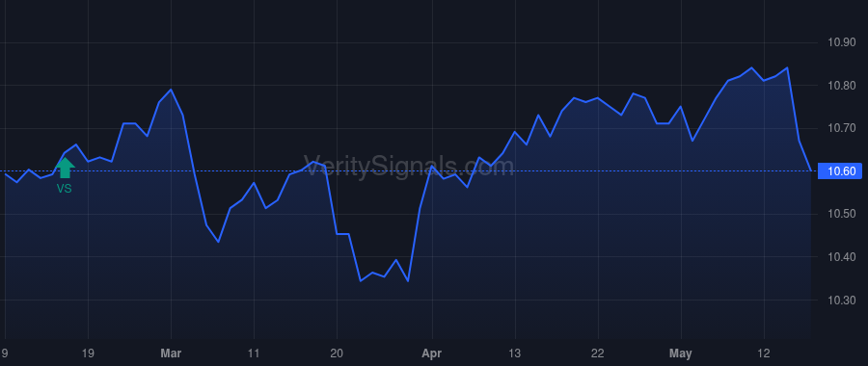Click the 12 date axis label
The image size is (868, 366).
764,353
